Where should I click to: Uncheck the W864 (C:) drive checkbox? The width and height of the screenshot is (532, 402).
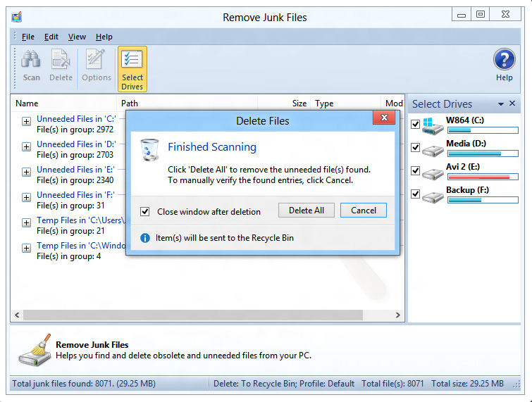tap(415, 124)
